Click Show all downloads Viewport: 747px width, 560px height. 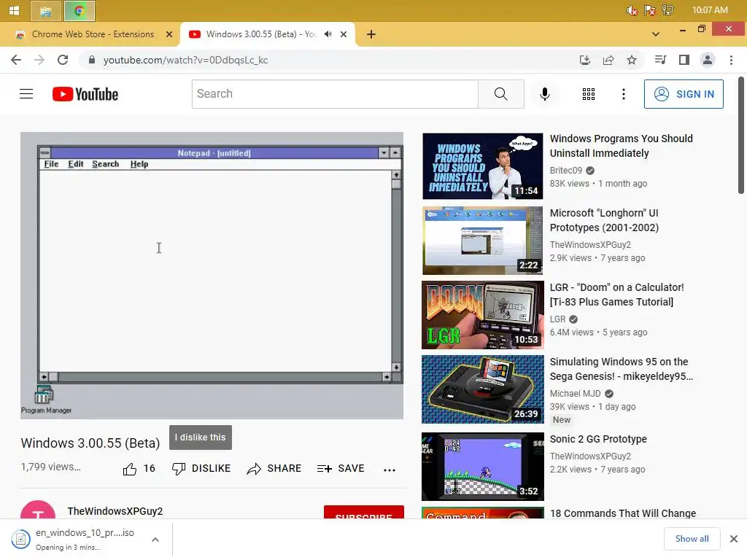pyautogui.click(x=692, y=539)
